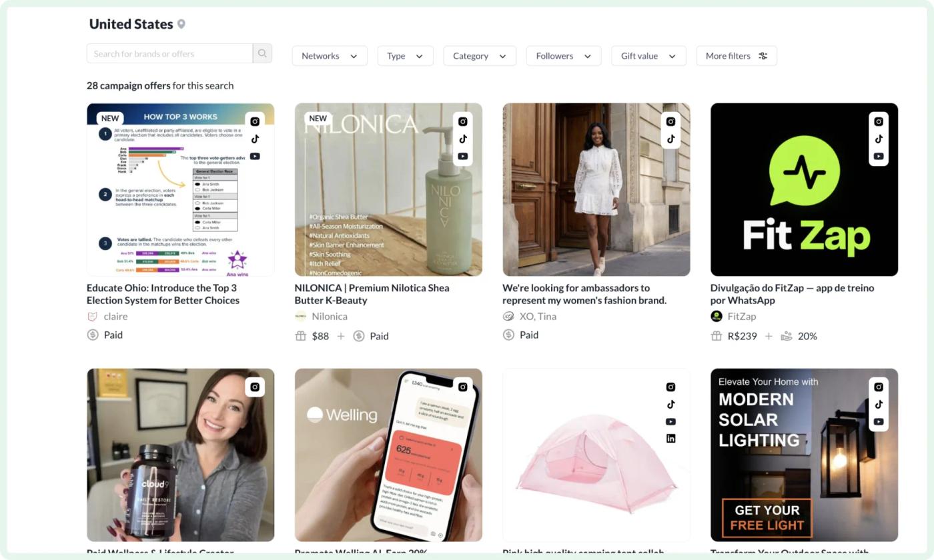Click YouTube icon on pink tent card
The image size is (934, 560).
670,421
